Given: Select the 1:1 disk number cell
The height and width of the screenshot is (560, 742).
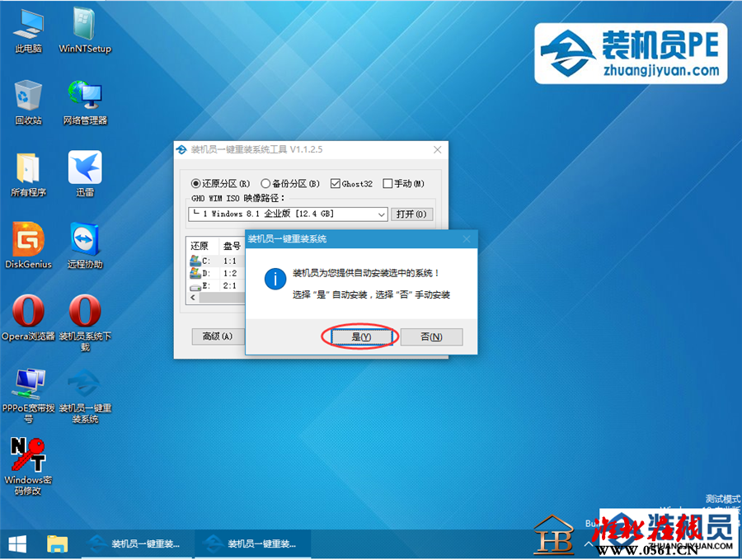Looking at the screenshot, I should click(x=230, y=261).
